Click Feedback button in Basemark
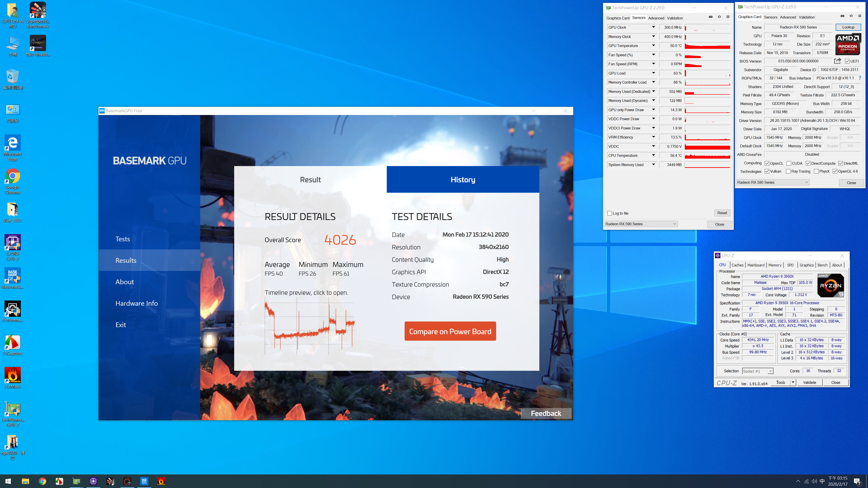The height and width of the screenshot is (488, 868). point(546,413)
